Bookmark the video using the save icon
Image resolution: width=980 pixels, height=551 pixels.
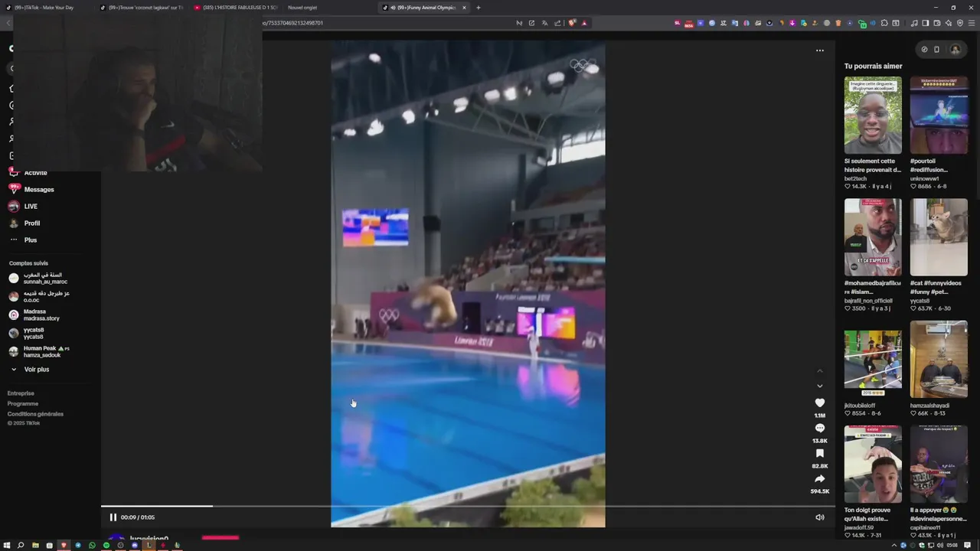819,454
